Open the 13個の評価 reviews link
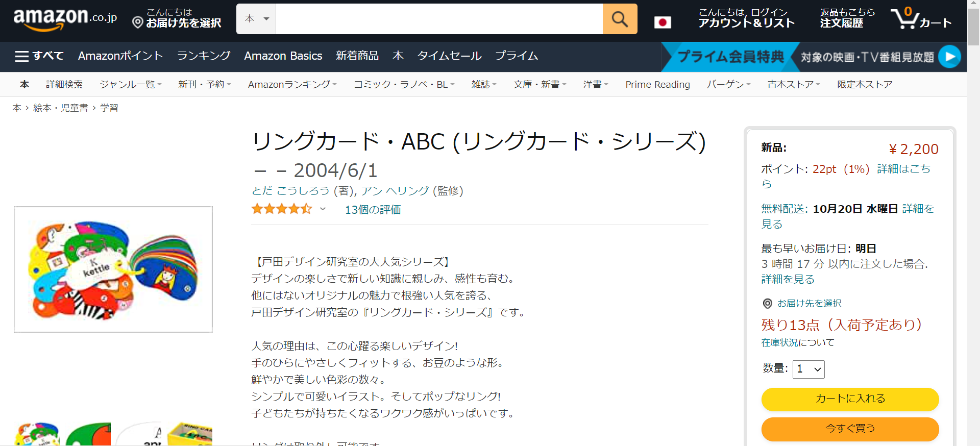Viewport: 980px width, 446px height. click(x=373, y=210)
